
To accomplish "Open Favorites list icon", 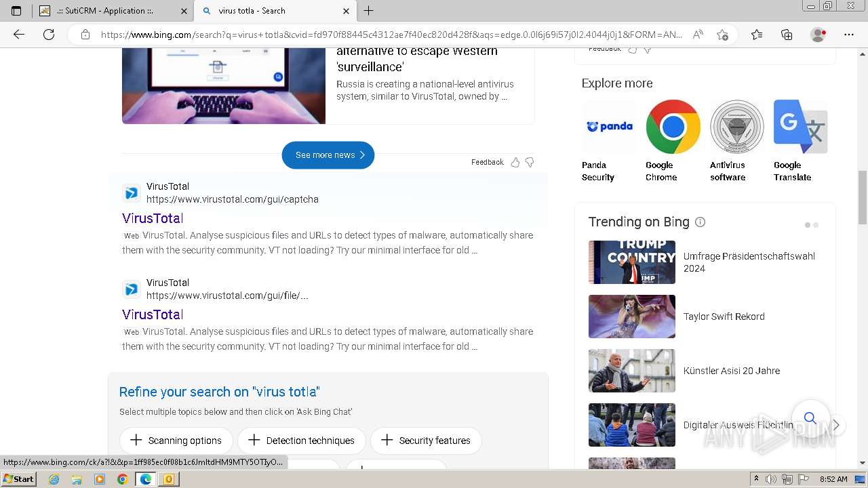I will pyautogui.click(x=757, y=35).
